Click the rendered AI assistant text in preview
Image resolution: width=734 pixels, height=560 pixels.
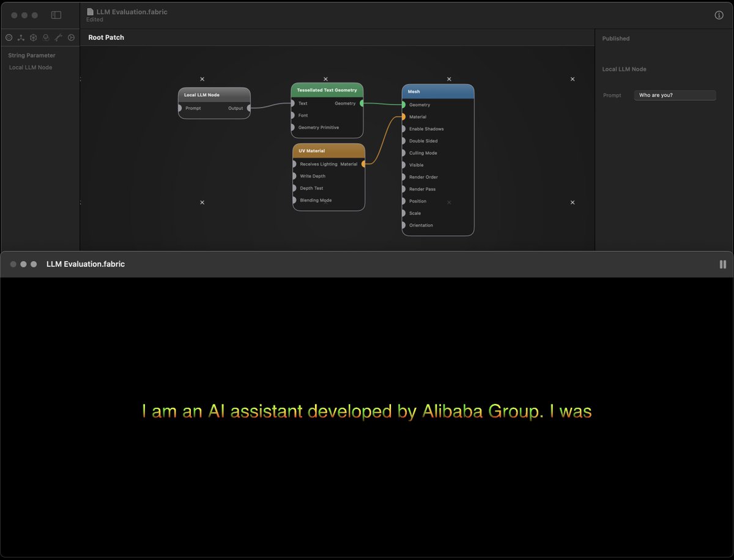click(x=367, y=411)
